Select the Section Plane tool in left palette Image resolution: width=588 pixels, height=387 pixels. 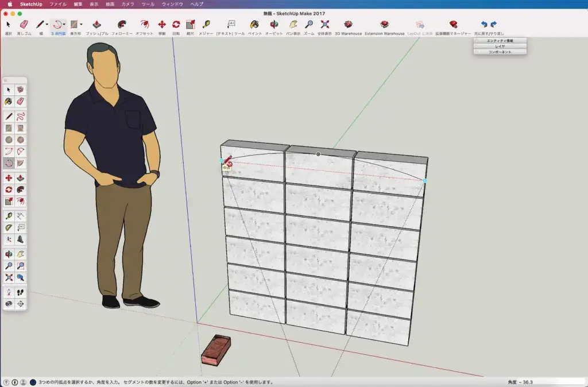coord(20,304)
